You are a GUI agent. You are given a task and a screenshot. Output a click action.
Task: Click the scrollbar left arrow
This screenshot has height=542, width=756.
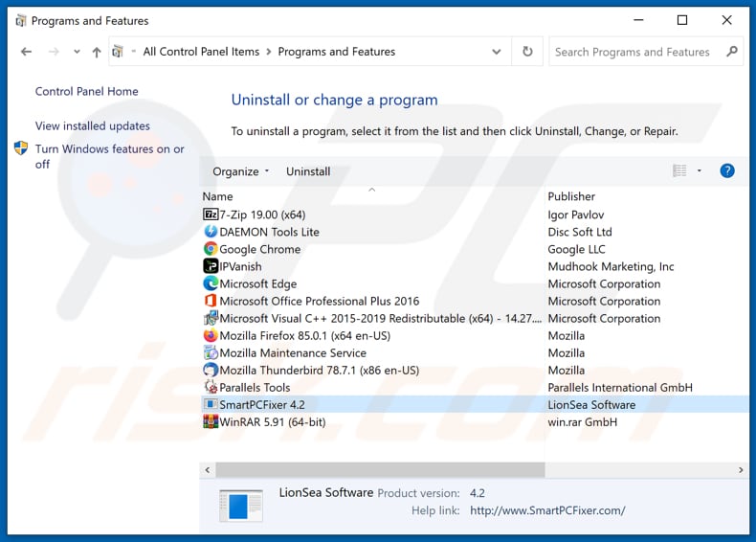point(208,470)
